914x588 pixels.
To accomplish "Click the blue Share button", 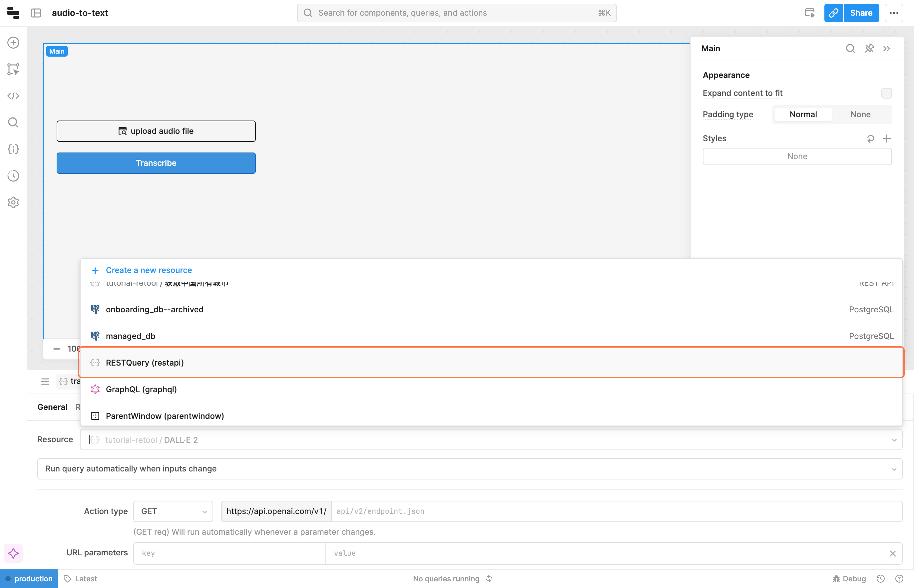I will pos(861,13).
